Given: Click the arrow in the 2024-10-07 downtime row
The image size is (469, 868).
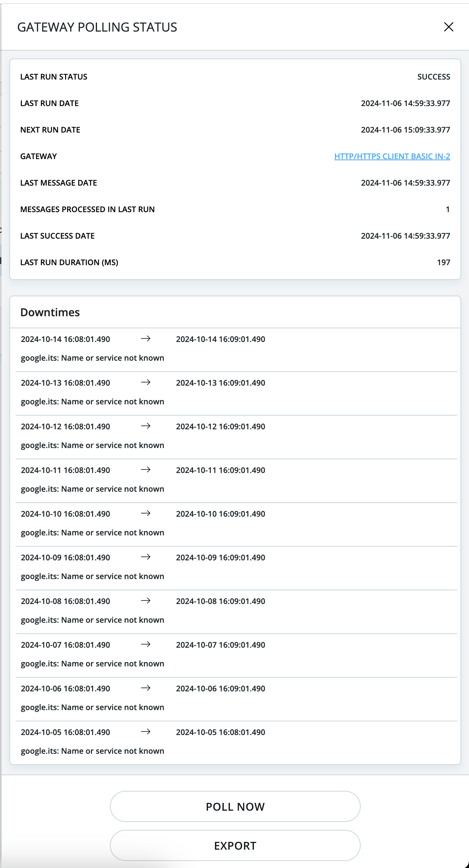Looking at the screenshot, I should coord(146,645).
